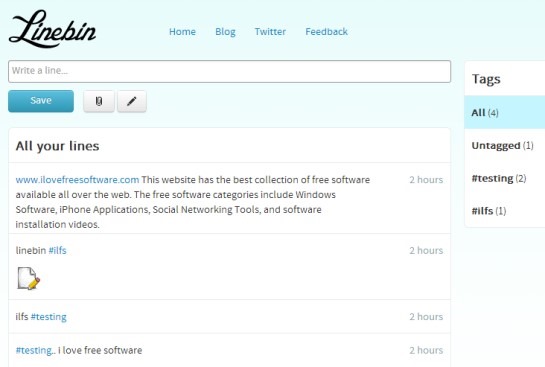Click the pencil drawing button
Screen dimensions: 545x367
pos(132,101)
